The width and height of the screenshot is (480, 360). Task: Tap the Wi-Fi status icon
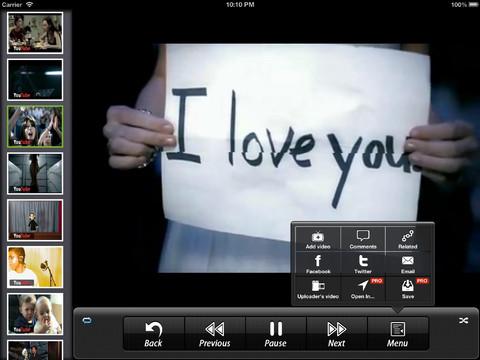click(x=30, y=4)
